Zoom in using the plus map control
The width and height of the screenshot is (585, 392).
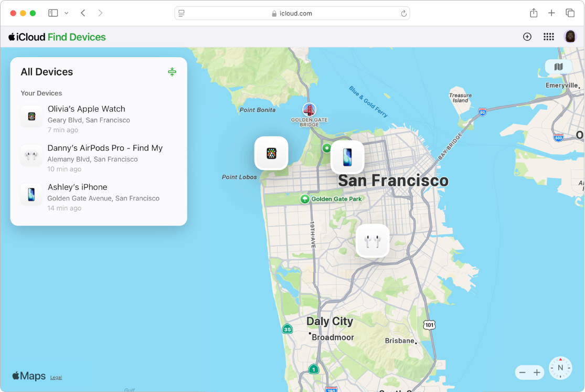[x=537, y=372]
